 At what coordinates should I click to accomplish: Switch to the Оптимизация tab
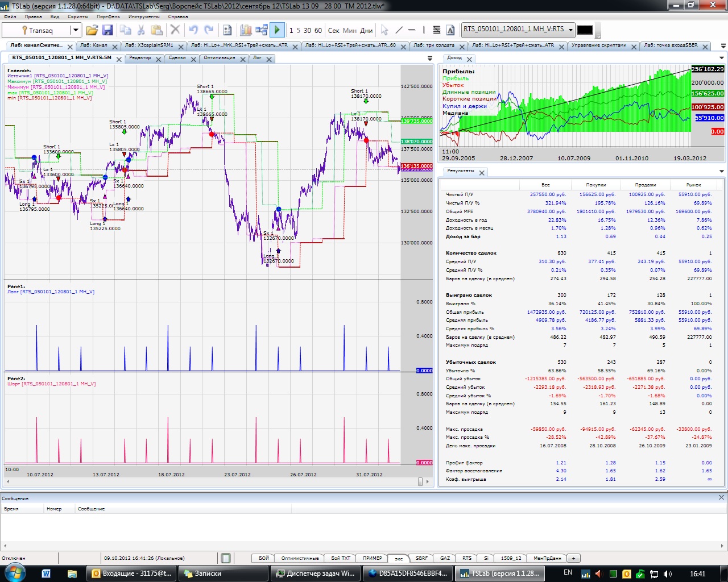220,58
